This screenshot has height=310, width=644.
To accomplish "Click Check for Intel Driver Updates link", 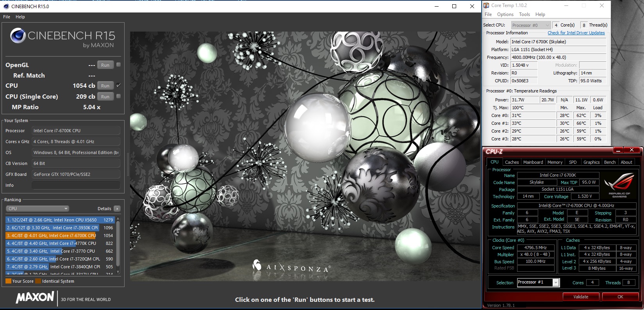I will pyautogui.click(x=576, y=33).
